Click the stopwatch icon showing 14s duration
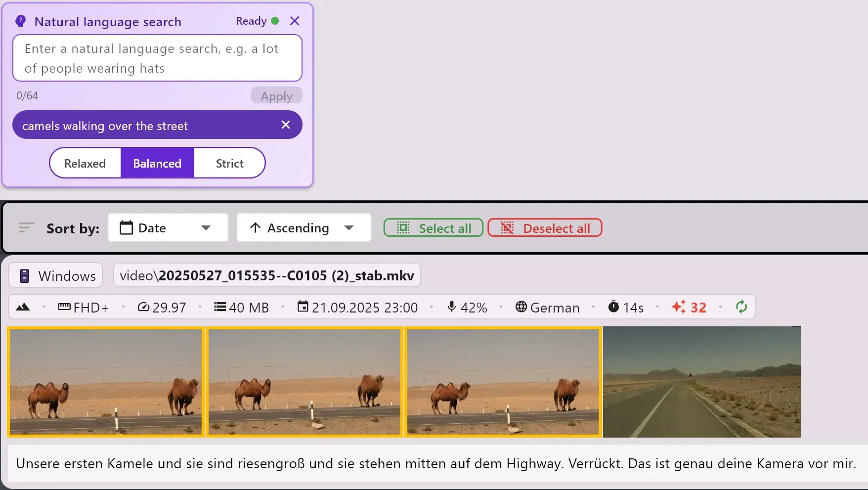This screenshot has height=490, width=868. tap(614, 307)
